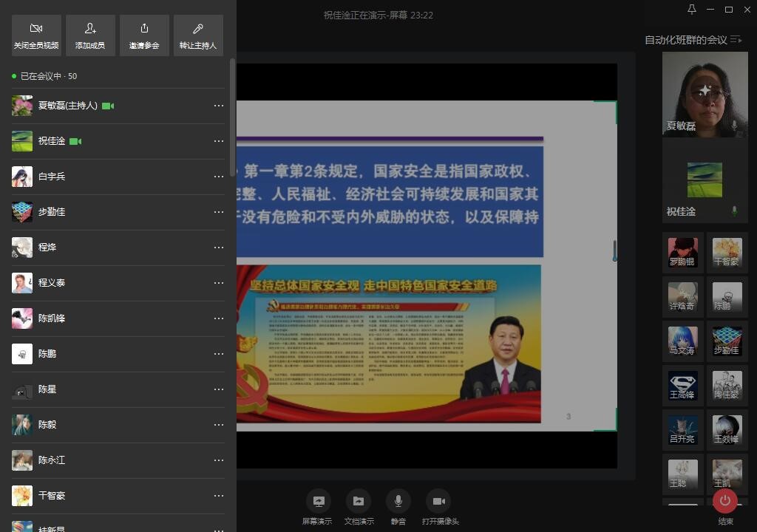Click the participant list scrollbar
This screenshot has width=757, height=532.
coord(233,118)
